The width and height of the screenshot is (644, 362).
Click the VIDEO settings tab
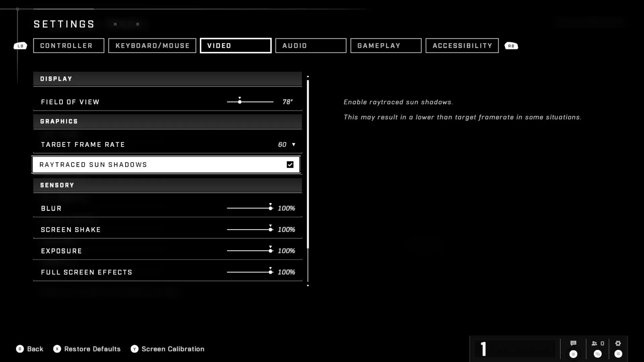click(x=236, y=46)
